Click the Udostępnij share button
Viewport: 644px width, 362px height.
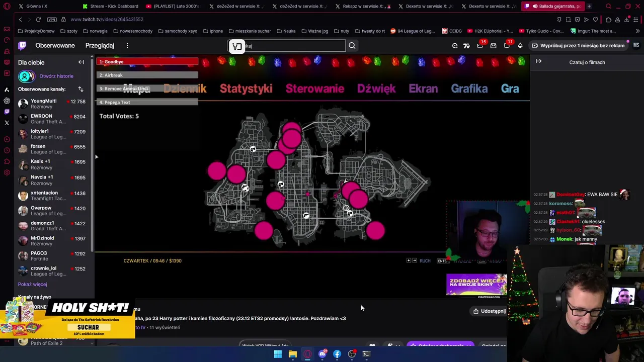click(x=489, y=311)
